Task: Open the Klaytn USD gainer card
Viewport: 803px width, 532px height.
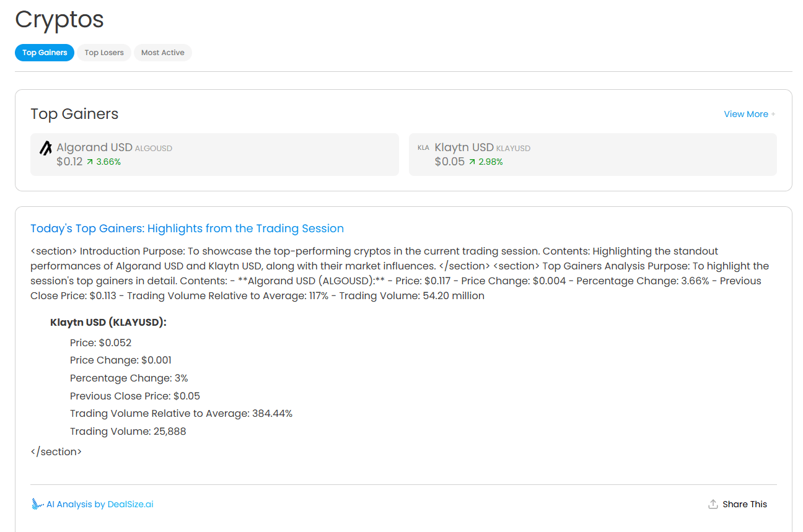Action: pyautogui.click(x=592, y=155)
